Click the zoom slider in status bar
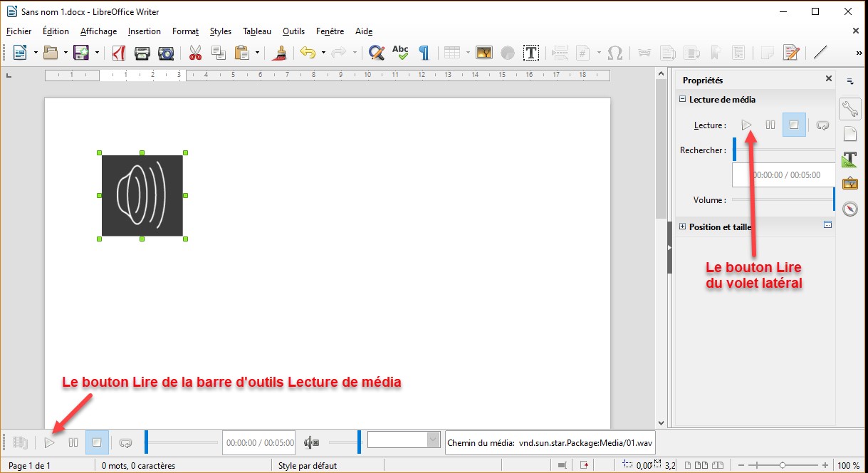The image size is (868, 473). 782,465
